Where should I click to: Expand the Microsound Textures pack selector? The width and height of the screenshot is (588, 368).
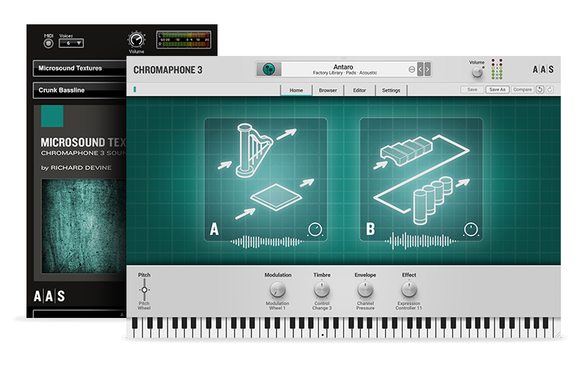coord(77,68)
